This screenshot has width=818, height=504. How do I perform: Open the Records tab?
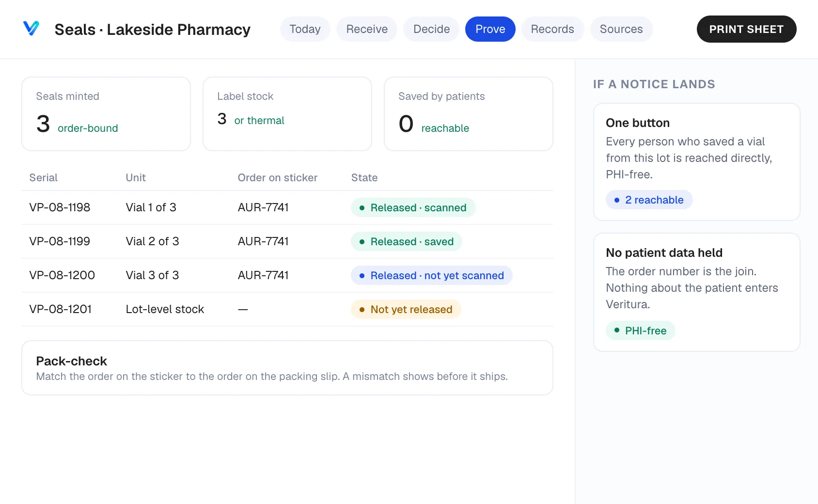pyautogui.click(x=552, y=29)
